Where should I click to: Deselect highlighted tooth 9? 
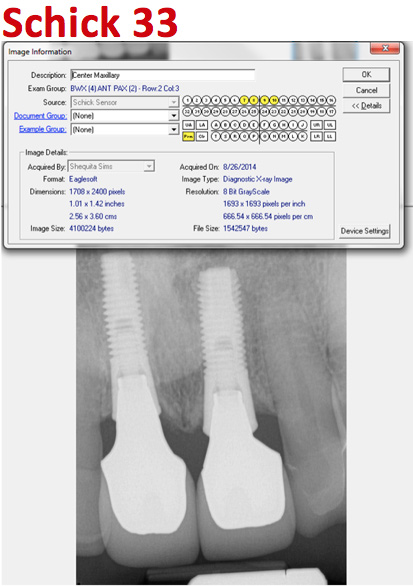(x=265, y=100)
